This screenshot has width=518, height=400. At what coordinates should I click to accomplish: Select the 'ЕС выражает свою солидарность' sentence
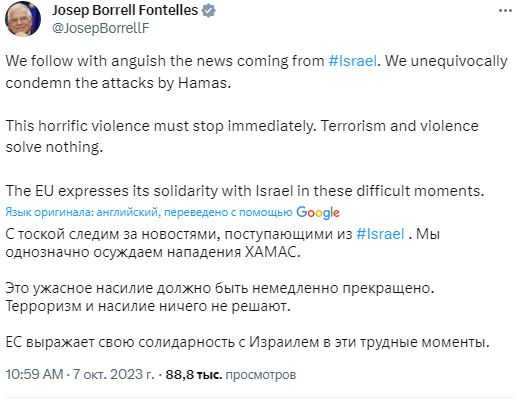click(247, 342)
